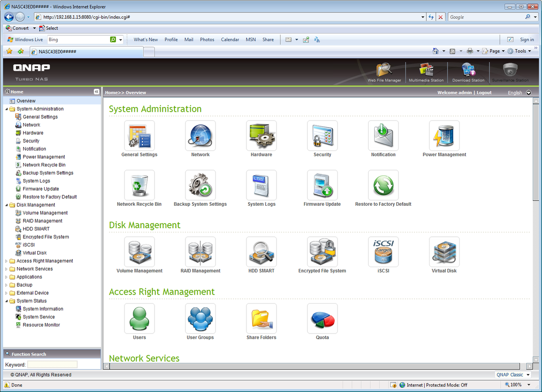The width and height of the screenshot is (542, 392).
Task: Click the Convert toolbar button
Action: 17,28
